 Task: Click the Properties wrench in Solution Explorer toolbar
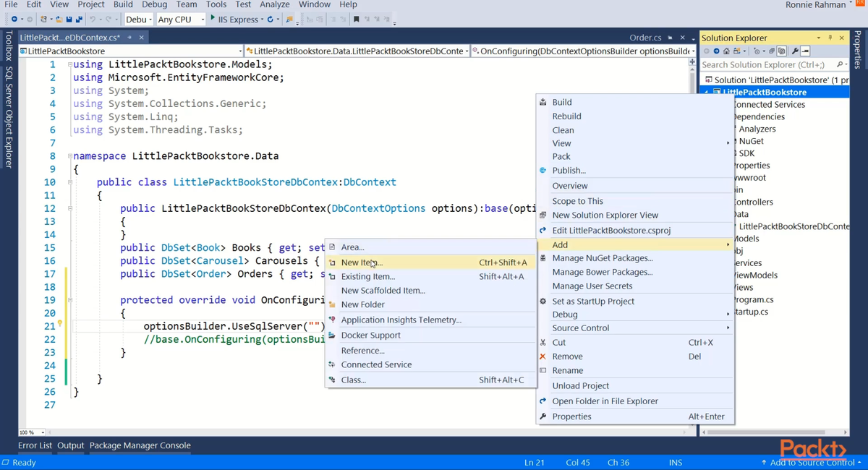pyautogui.click(x=794, y=51)
